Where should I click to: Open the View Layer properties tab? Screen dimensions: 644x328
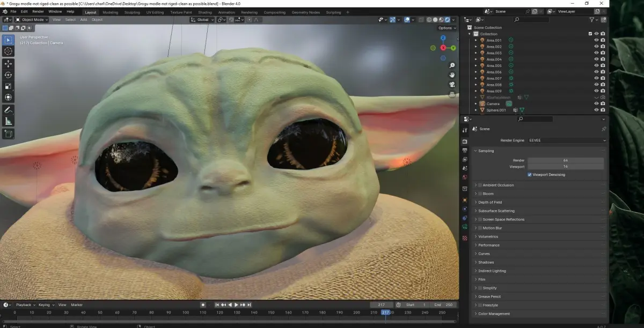(465, 159)
